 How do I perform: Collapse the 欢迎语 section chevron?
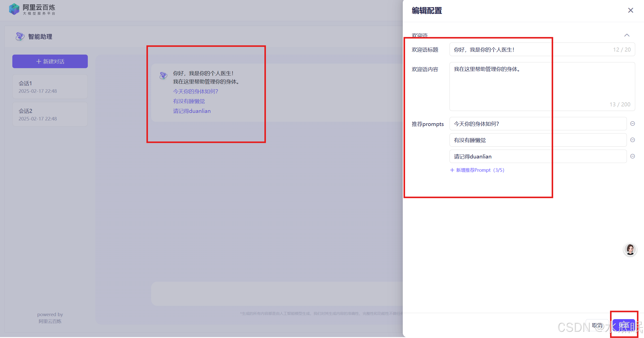tap(627, 35)
